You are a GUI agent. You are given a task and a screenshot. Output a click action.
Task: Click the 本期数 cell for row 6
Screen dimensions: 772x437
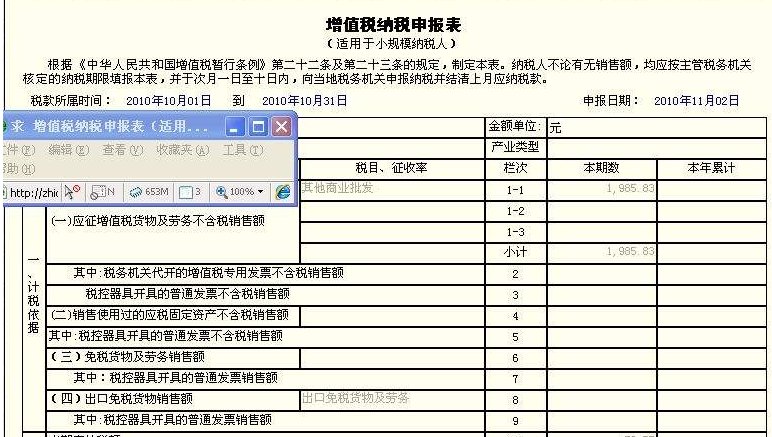[x=602, y=358]
